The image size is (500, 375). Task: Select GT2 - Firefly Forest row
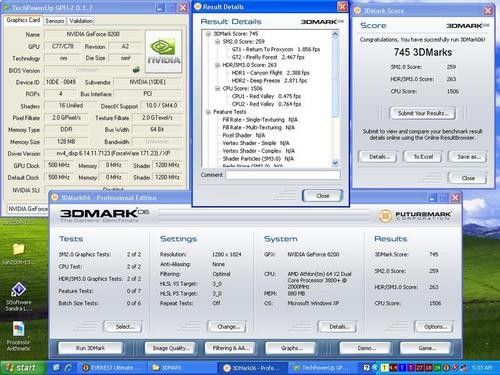click(268, 57)
